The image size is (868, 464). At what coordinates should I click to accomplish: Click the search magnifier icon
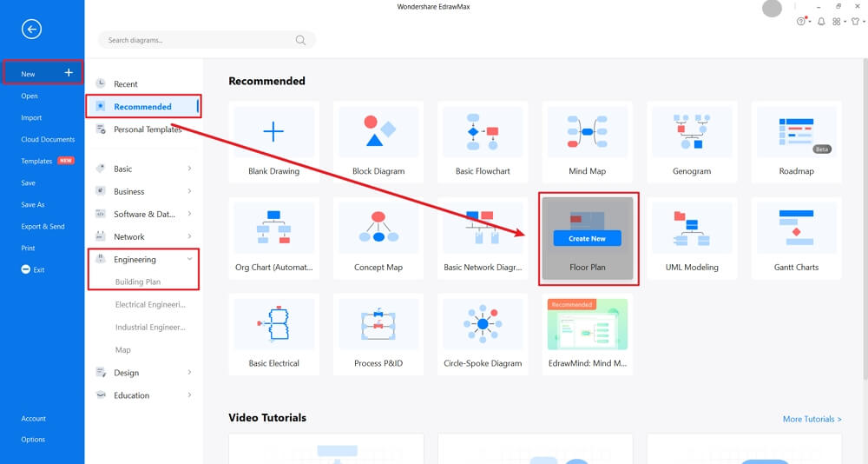300,40
